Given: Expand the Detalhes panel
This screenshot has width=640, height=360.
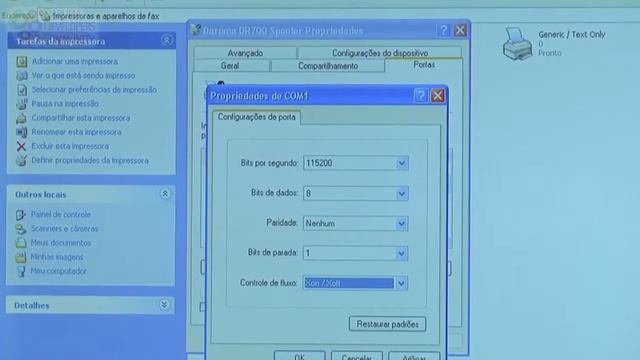Looking at the screenshot, I should click(x=164, y=305).
